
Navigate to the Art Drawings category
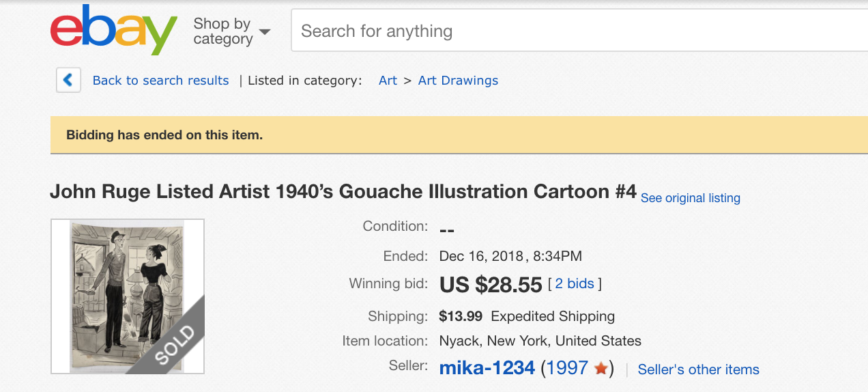458,81
